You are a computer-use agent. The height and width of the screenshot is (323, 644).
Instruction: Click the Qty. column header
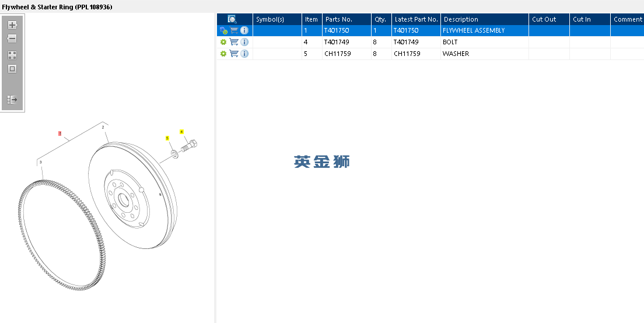click(381, 19)
